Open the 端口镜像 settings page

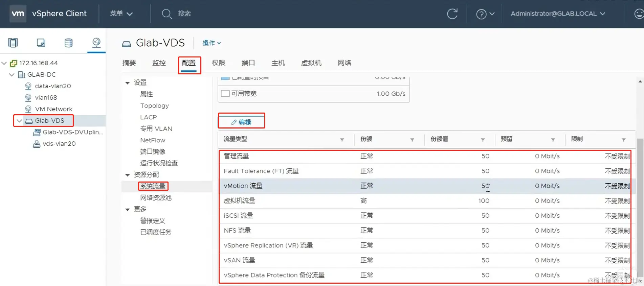(x=153, y=152)
